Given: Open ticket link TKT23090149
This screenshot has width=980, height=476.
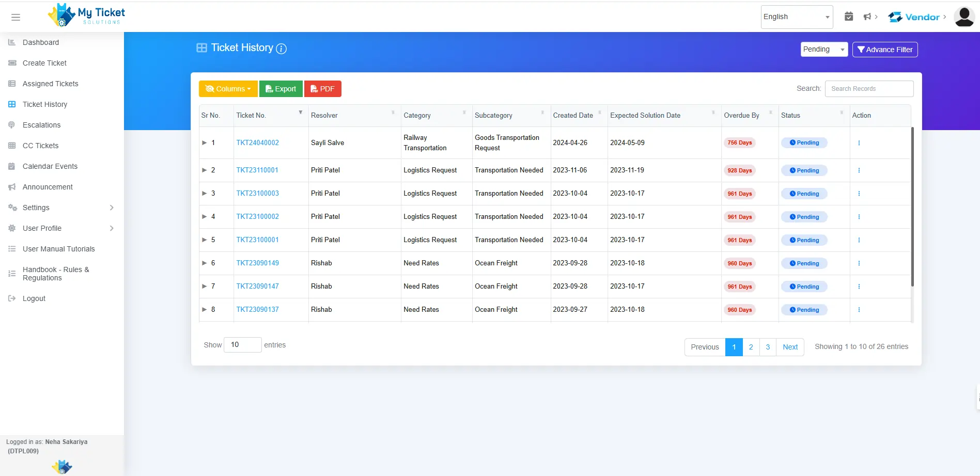Looking at the screenshot, I should [257, 263].
